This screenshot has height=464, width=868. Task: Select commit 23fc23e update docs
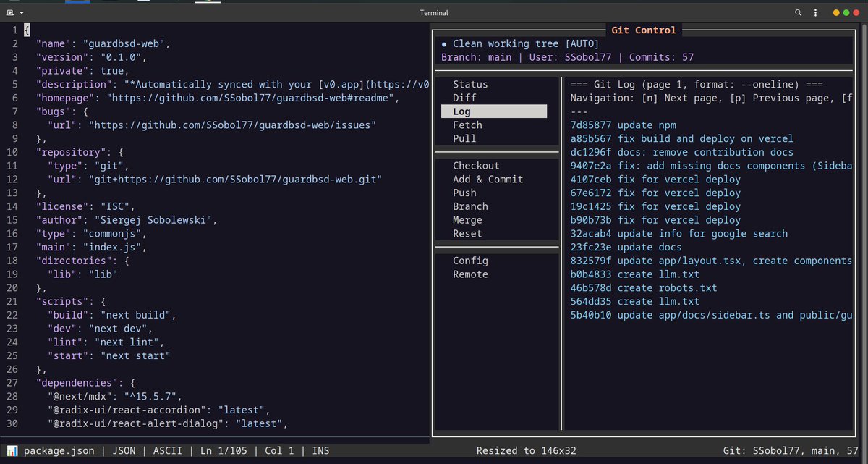625,247
